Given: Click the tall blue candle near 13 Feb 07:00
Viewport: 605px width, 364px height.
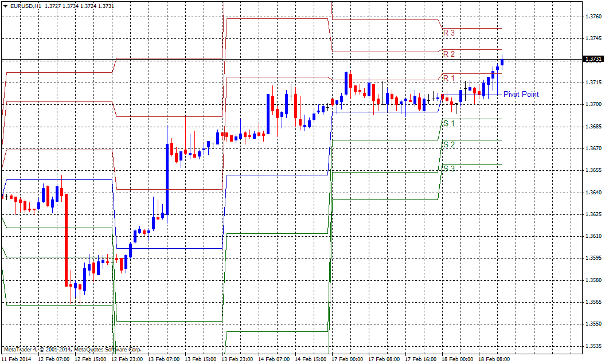Looking at the screenshot, I should tap(167, 179).
